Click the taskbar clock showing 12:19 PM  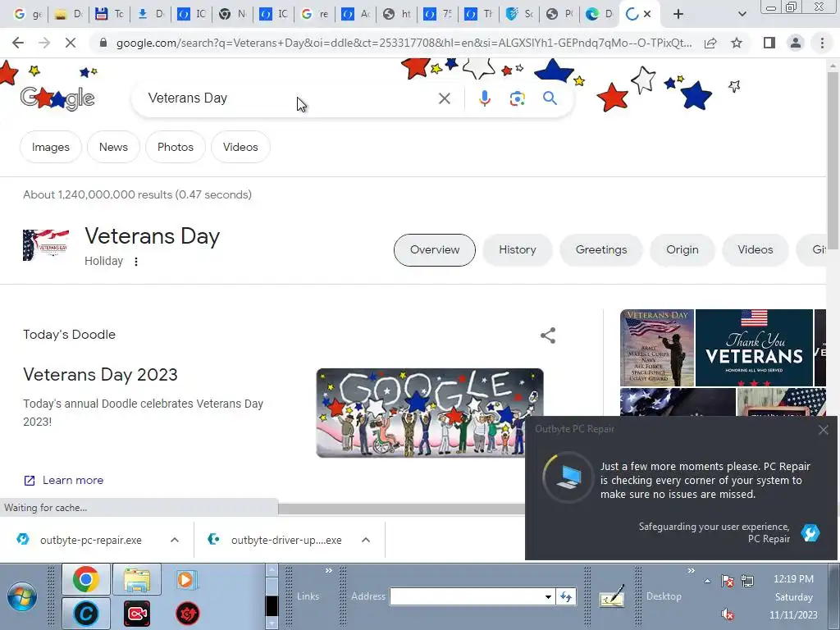pos(793,579)
